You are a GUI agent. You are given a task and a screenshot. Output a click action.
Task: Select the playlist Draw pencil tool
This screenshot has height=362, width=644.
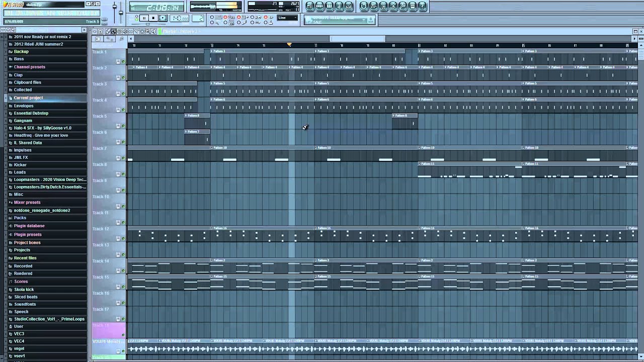coord(108,31)
